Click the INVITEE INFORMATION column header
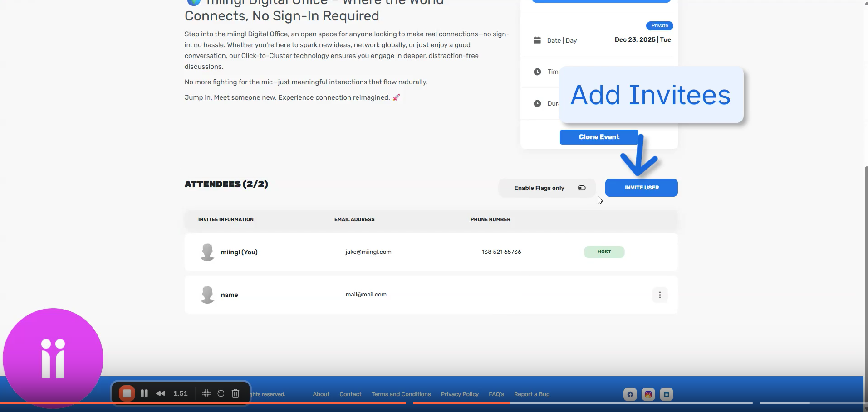The width and height of the screenshot is (868, 412). (x=226, y=219)
